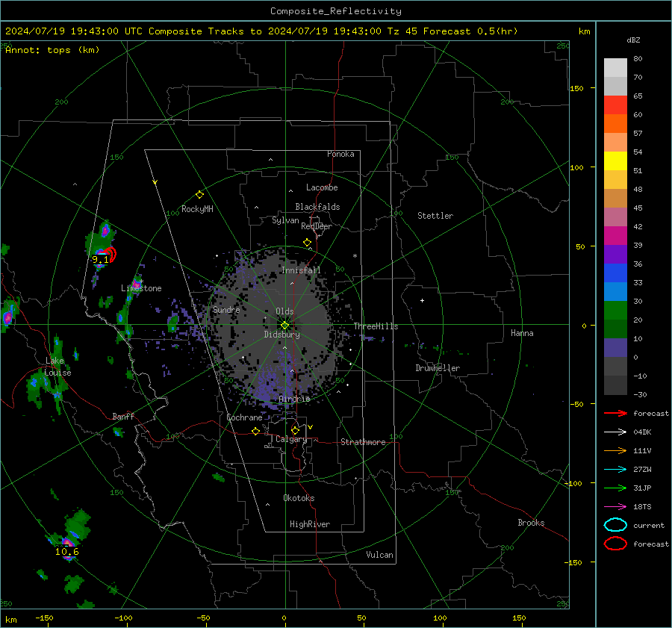This screenshot has width=672, height=628.
Task: Click the Calgary city label
Action: [291, 439]
